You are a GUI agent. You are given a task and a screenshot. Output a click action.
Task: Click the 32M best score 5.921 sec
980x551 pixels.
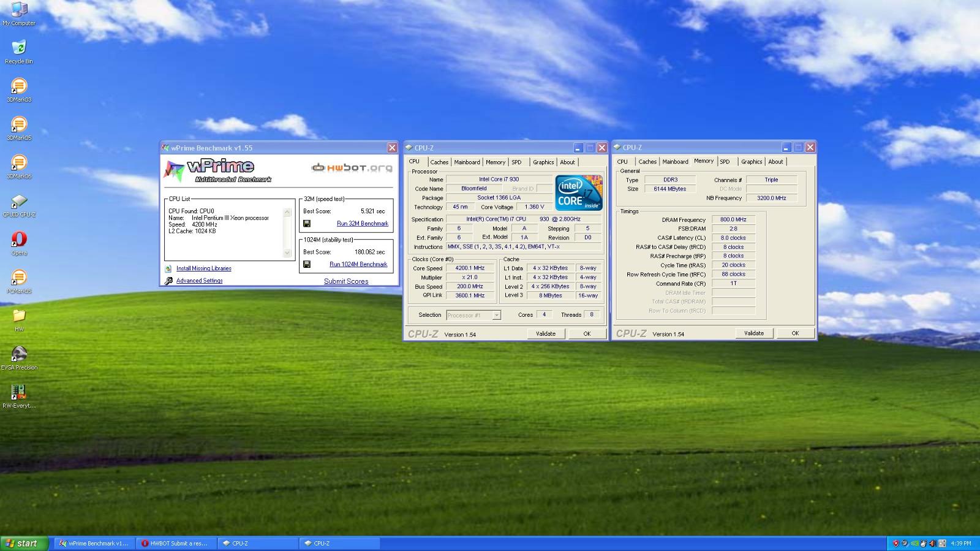point(373,211)
